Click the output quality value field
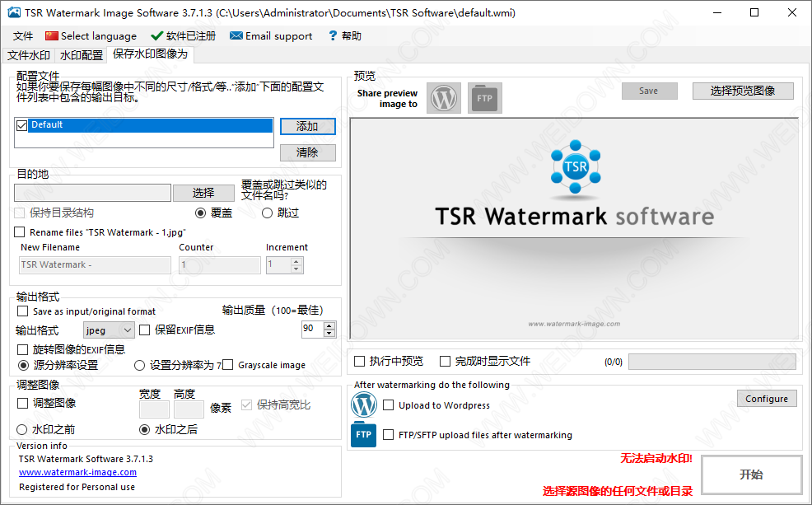The width and height of the screenshot is (812, 505). (313, 330)
